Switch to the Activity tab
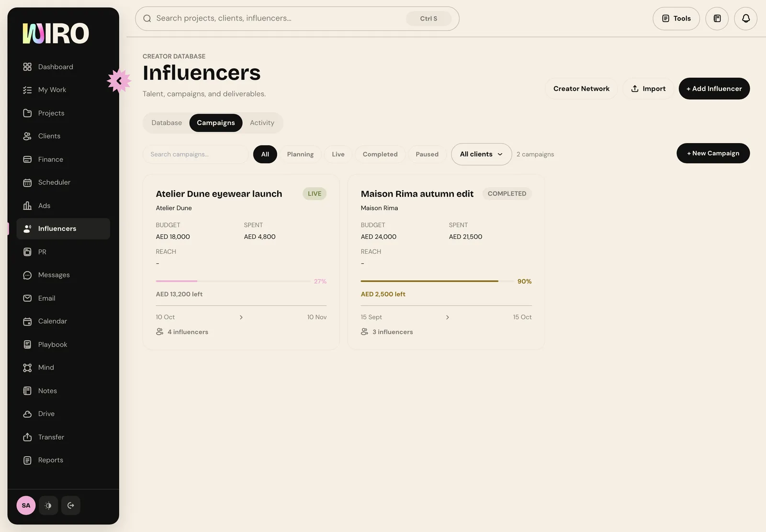The image size is (766, 532). point(262,123)
